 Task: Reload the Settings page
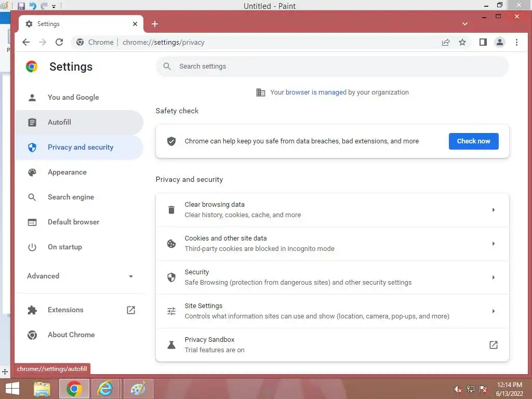[59, 42]
